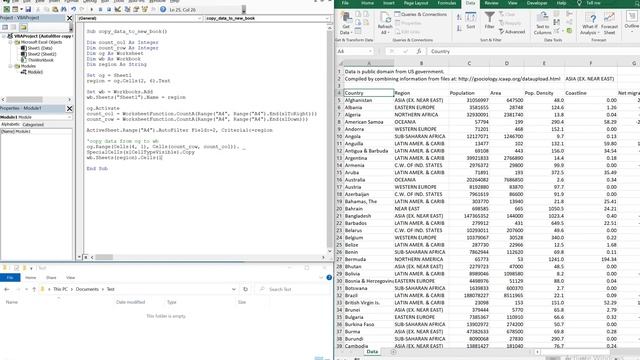The width and height of the screenshot is (640, 360).
Task: Open the Properties Window icon in VBA toolbar
Action: (136, 9)
